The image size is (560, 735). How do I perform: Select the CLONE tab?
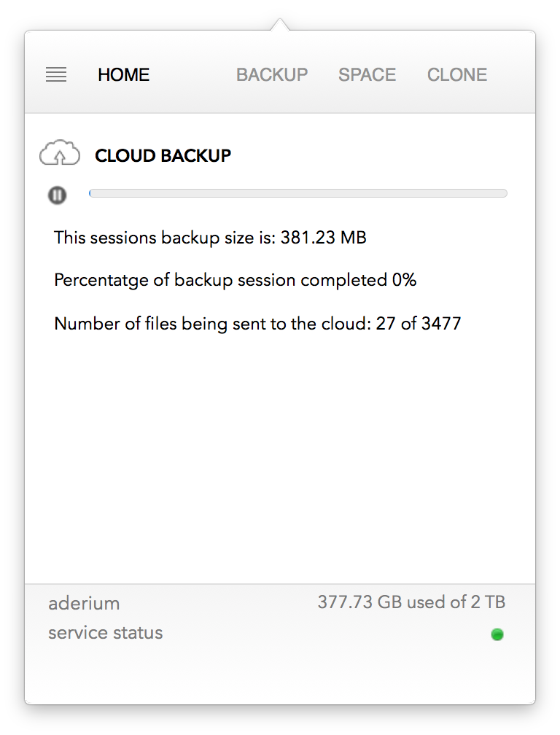pyautogui.click(x=457, y=74)
